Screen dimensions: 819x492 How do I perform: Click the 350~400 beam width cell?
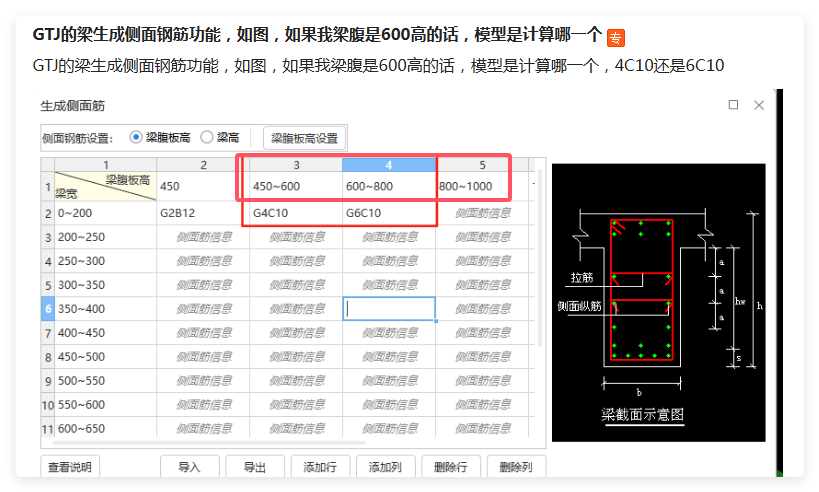[x=106, y=309]
